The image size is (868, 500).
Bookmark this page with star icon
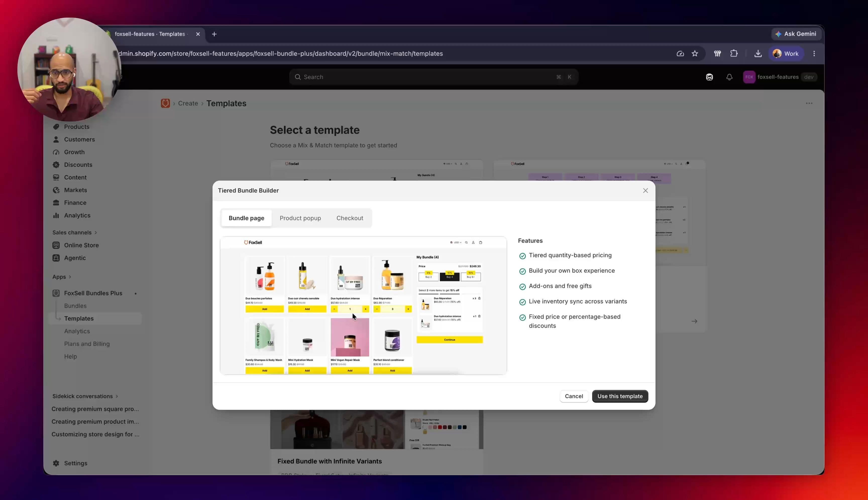(x=695, y=54)
